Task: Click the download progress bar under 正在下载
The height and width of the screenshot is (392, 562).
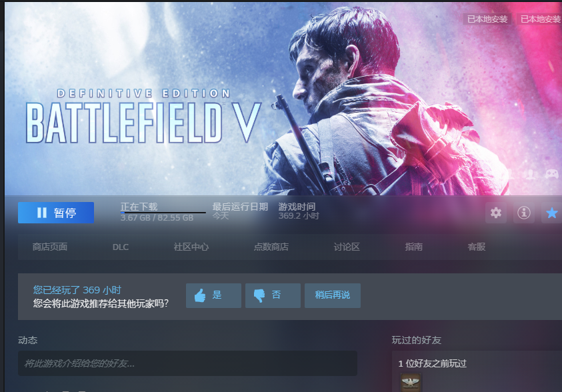Action: 163,213
